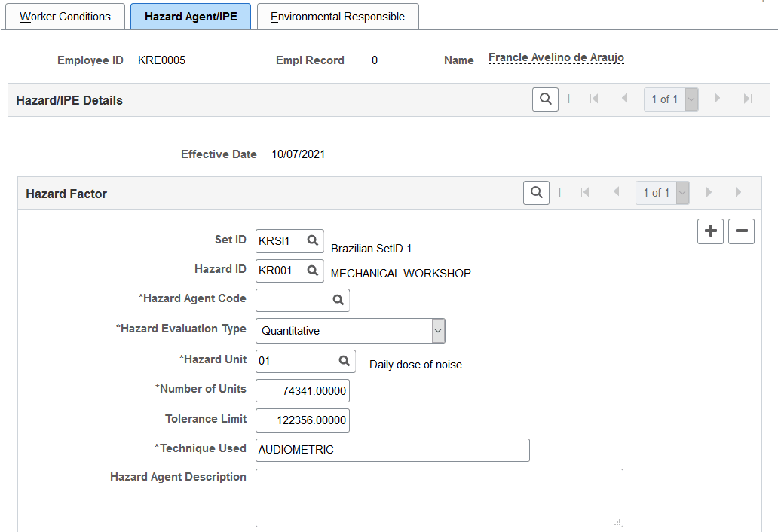The height and width of the screenshot is (532, 778).
Task: Click inside the Hazard Agent Description box
Action: [x=440, y=497]
